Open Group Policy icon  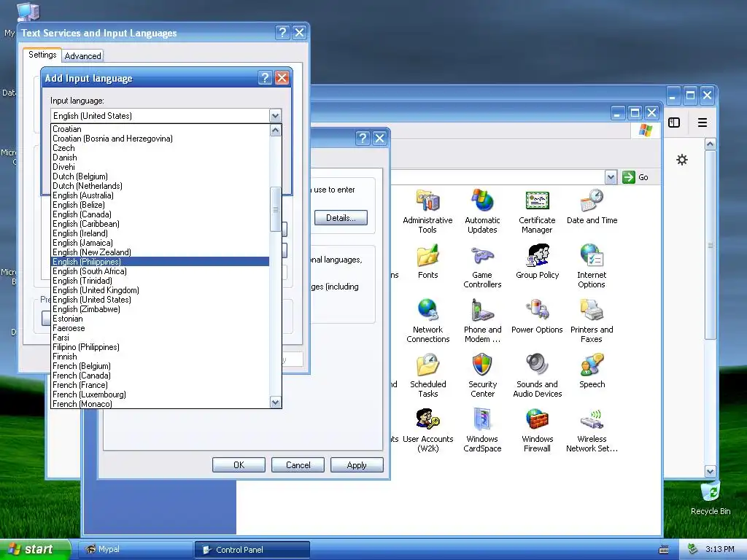(x=537, y=262)
